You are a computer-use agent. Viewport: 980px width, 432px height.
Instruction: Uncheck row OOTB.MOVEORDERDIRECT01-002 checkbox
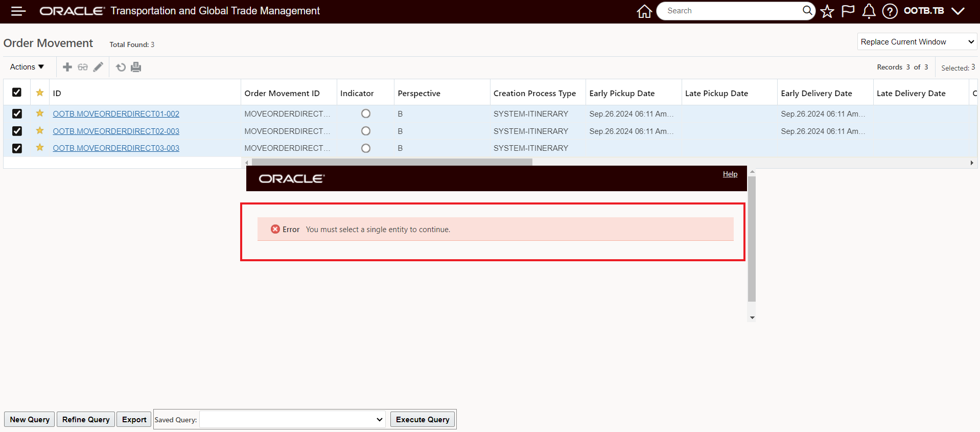tap(17, 113)
